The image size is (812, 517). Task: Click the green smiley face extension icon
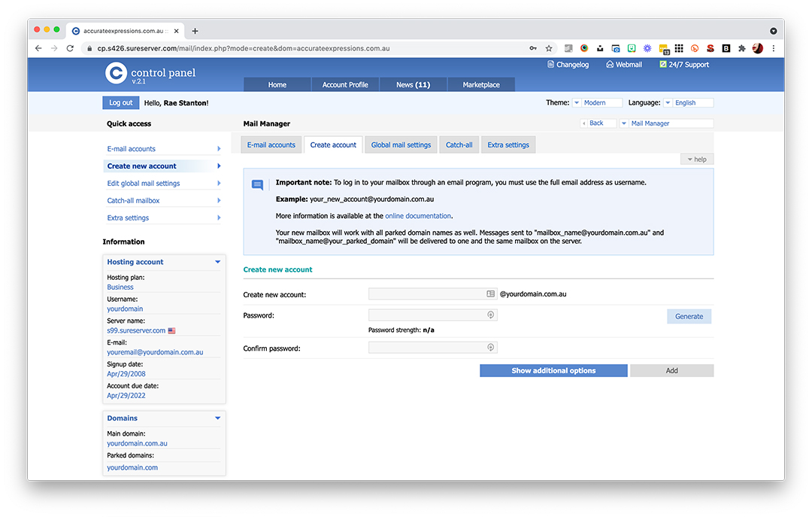point(632,48)
